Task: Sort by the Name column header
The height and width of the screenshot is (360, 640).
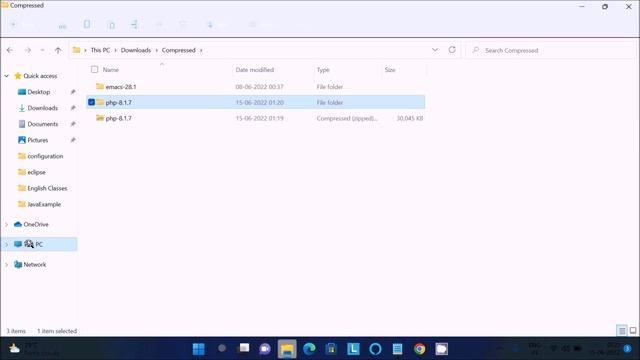Action: click(x=111, y=70)
